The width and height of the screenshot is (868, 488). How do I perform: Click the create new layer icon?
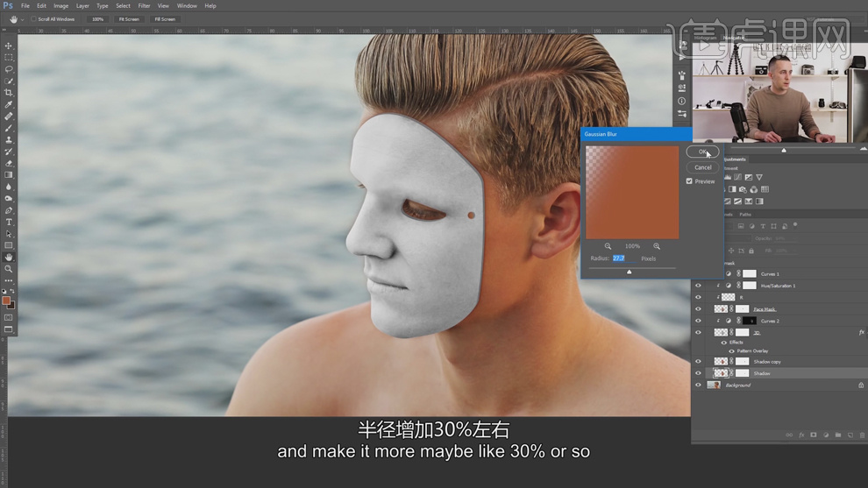tap(850, 435)
